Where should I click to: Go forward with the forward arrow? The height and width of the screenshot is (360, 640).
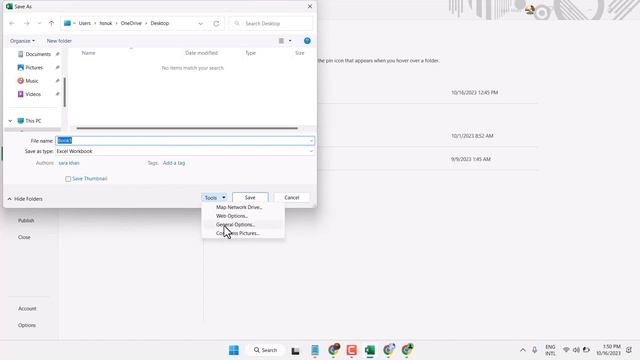27,23
